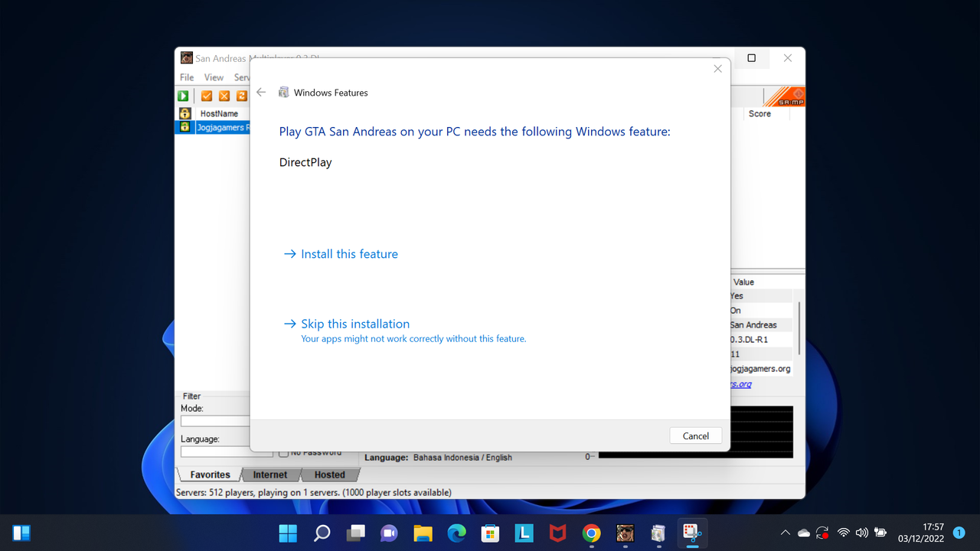The width and height of the screenshot is (980, 551).
Task: Open File Explorer from taskbar
Action: point(423,533)
